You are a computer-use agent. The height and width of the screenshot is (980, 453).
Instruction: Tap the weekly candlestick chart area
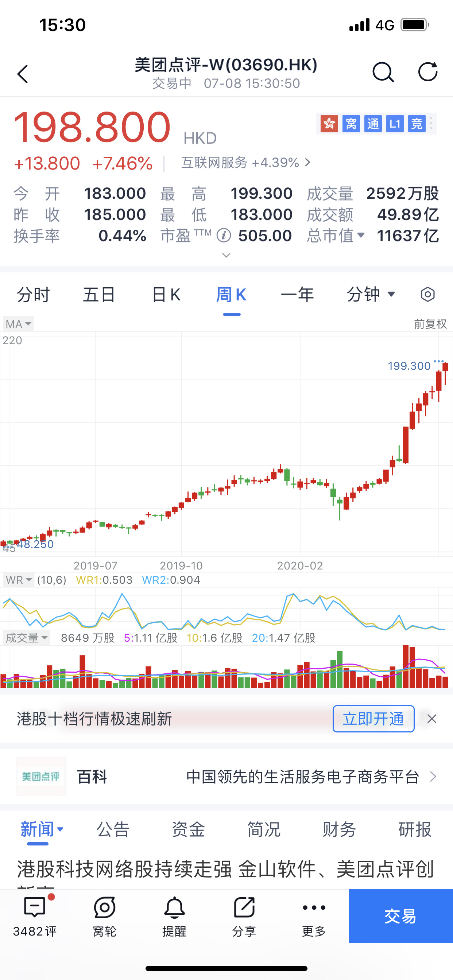[226, 444]
